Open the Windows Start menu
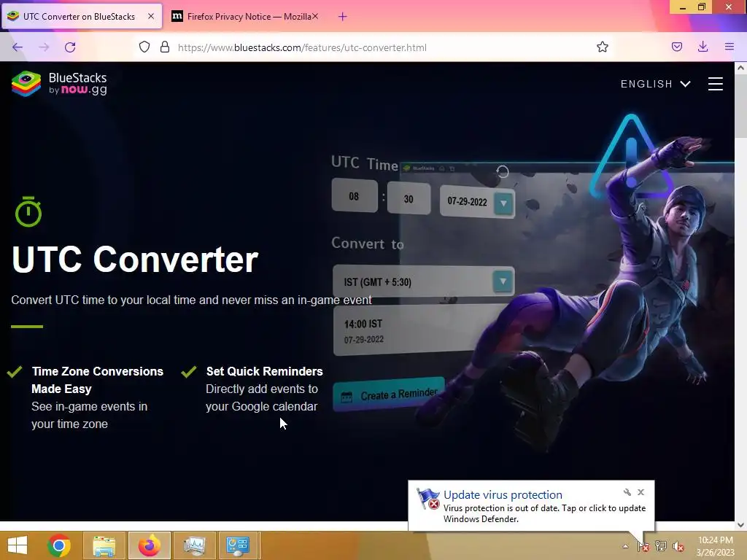 point(18,545)
